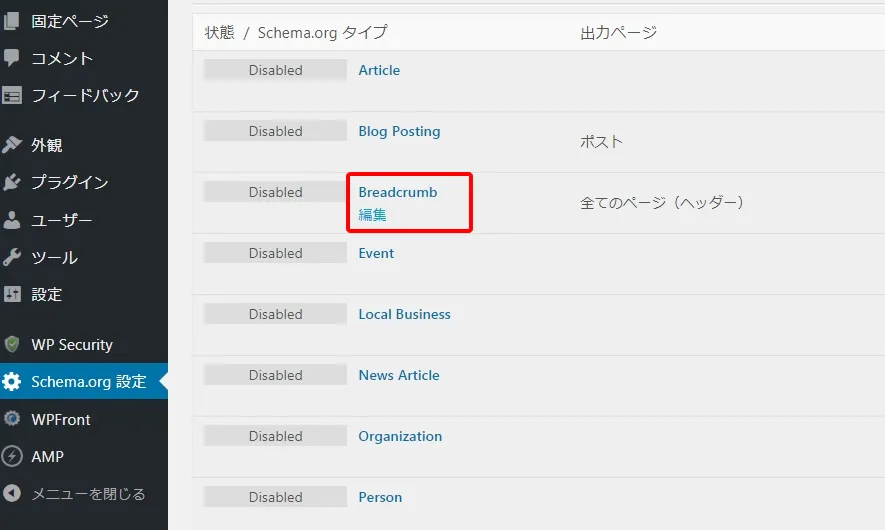Click Disabled status in Breadcrumb row
Viewport: 885px width, 530px height.
click(275, 192)
